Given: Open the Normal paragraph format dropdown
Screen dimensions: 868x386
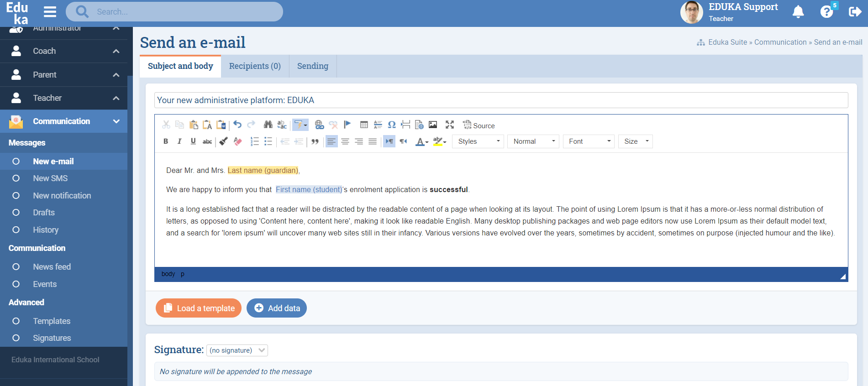Looking at the screenshot, I should (x=533, y=141).
